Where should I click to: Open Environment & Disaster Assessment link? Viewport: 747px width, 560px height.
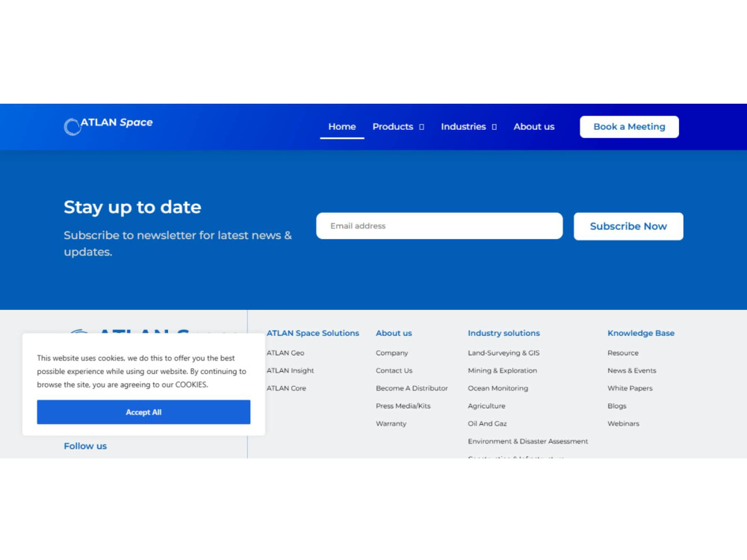pyautogui.click(x=528, y=441)
